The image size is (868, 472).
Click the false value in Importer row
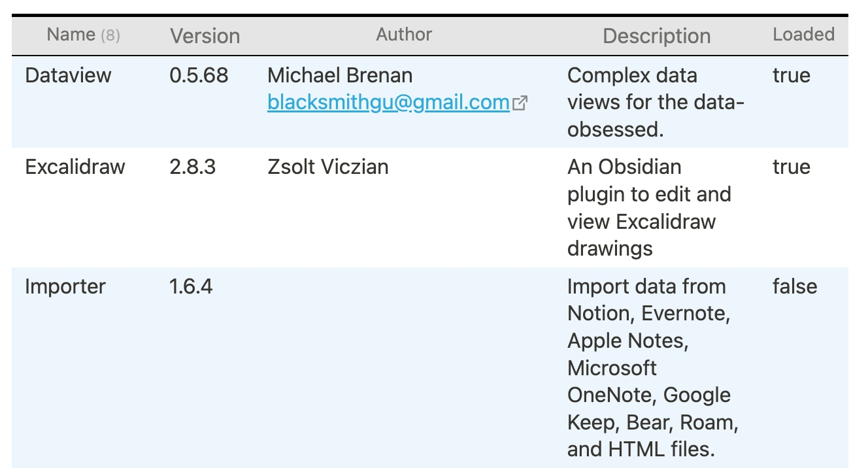click(795, 286)
